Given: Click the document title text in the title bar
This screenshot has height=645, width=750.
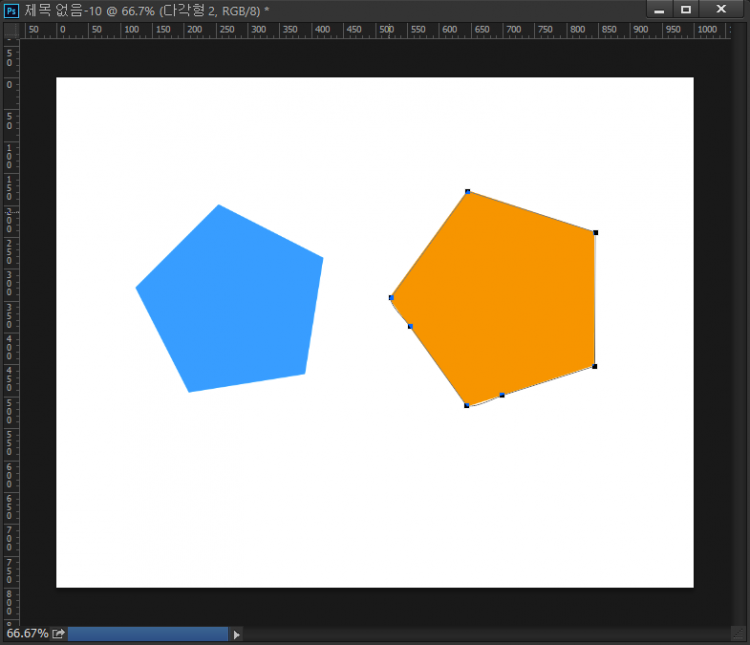Looking at the screenshot, I should [145, 10].
